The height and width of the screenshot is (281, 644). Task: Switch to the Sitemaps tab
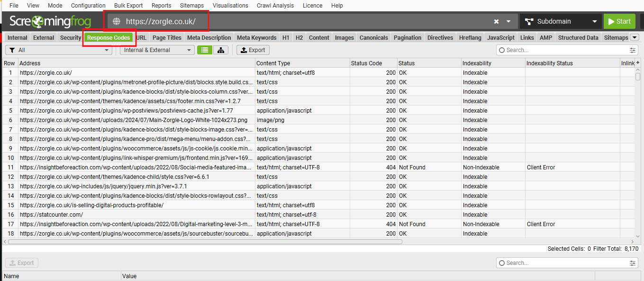coord(616,38)
